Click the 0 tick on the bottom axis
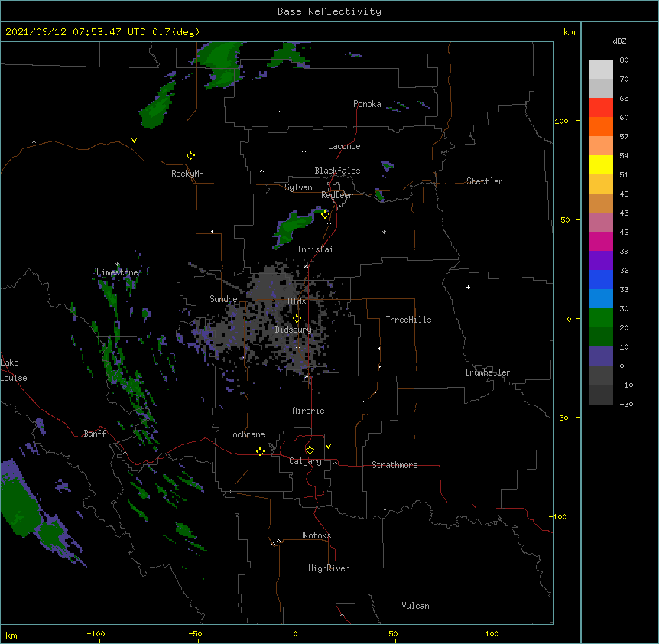Image resolution: width=659 pixels, height=644 pixels. 295,634
